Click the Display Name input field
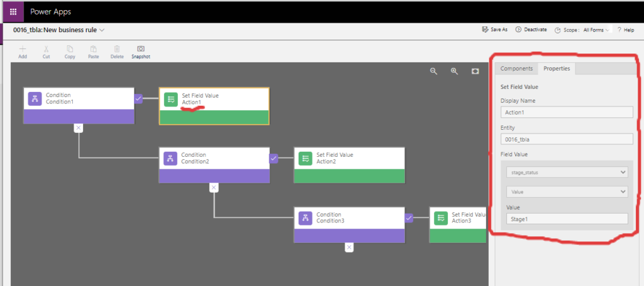The height and width of the screenshot is (286, 644). [566, 112]
